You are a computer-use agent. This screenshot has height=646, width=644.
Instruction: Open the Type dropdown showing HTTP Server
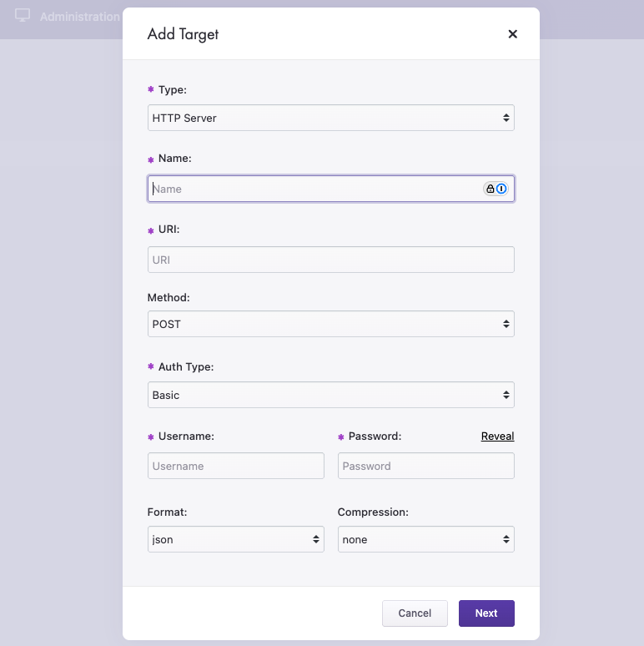pyautogui.click(x=330, y=118)
